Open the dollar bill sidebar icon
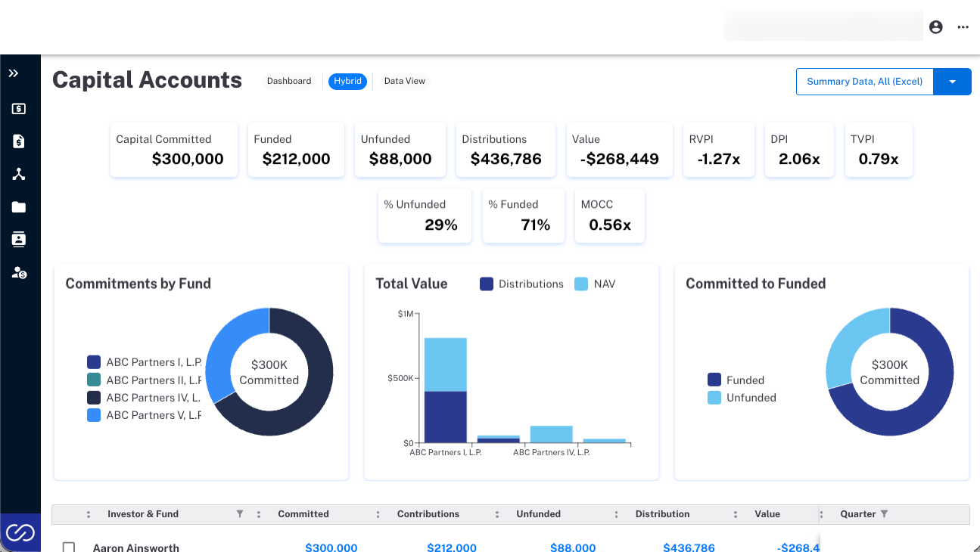The width and height of the screenshot is (980, 552). click(x=19, y=109)
